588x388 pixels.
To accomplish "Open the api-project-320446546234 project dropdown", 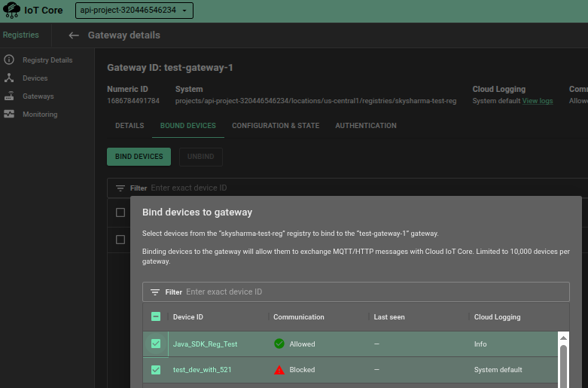I will pyautogui.click(x=135, y=11).
